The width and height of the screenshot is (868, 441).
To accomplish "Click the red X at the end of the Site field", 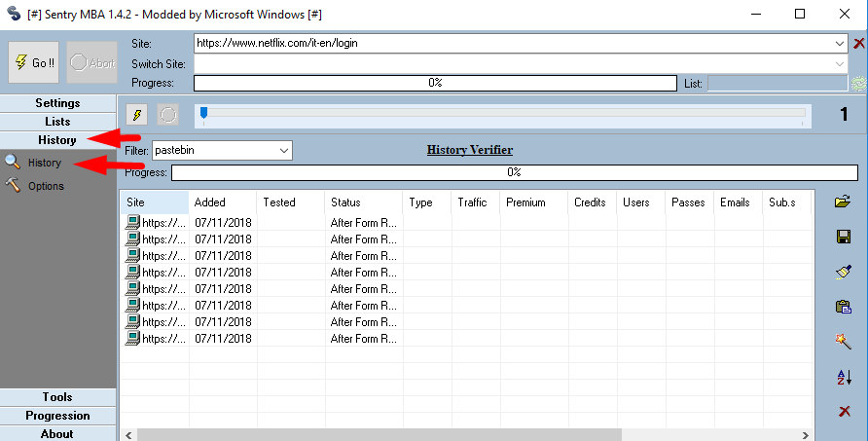I will click(x=858, y=44).
